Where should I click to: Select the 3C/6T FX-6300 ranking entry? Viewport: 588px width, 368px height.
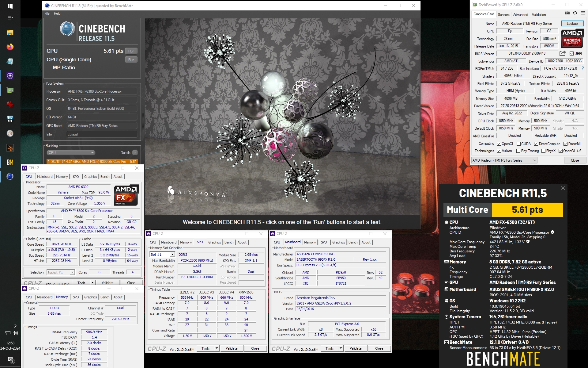point(92,161)
